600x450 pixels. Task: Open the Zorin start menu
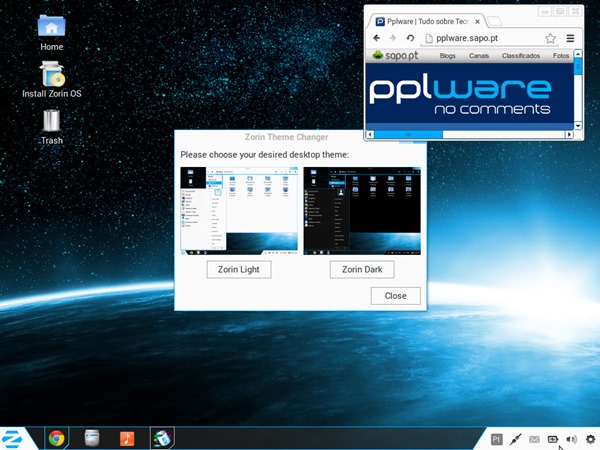click(x=12, y=439)
